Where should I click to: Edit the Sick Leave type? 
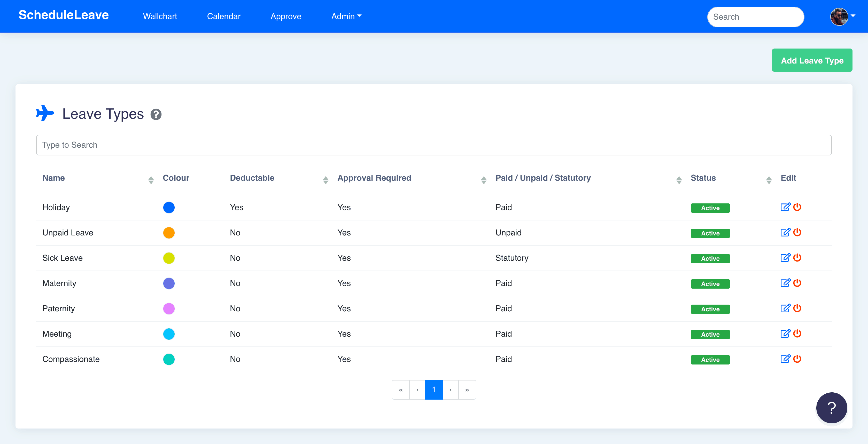[785, 258]
